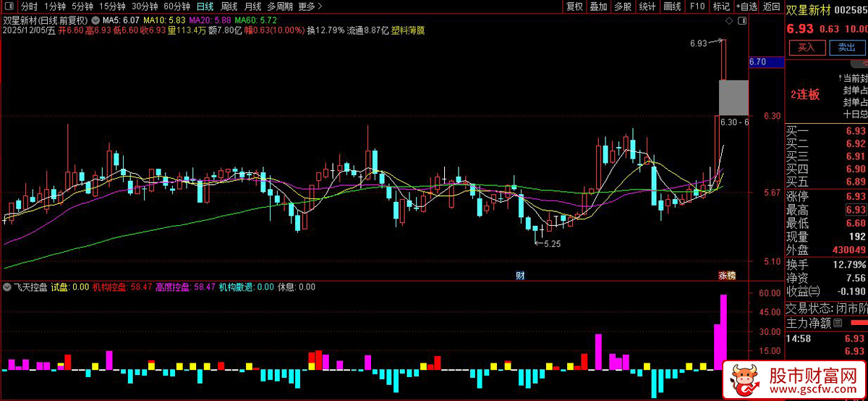This screenshot has width=868, height=401.
Task: Select the 1分钟 period
Action: coord(55,7)
